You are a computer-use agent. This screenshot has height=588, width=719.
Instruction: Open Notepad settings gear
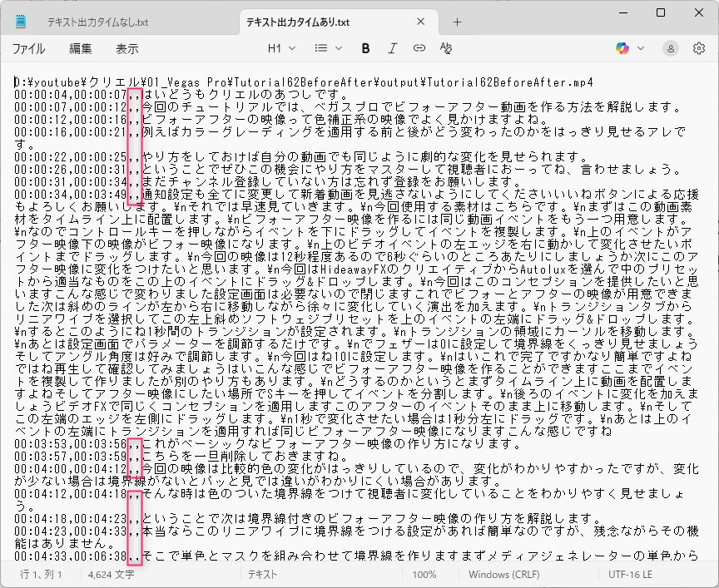pyautogui.click(x=699, y=48)
